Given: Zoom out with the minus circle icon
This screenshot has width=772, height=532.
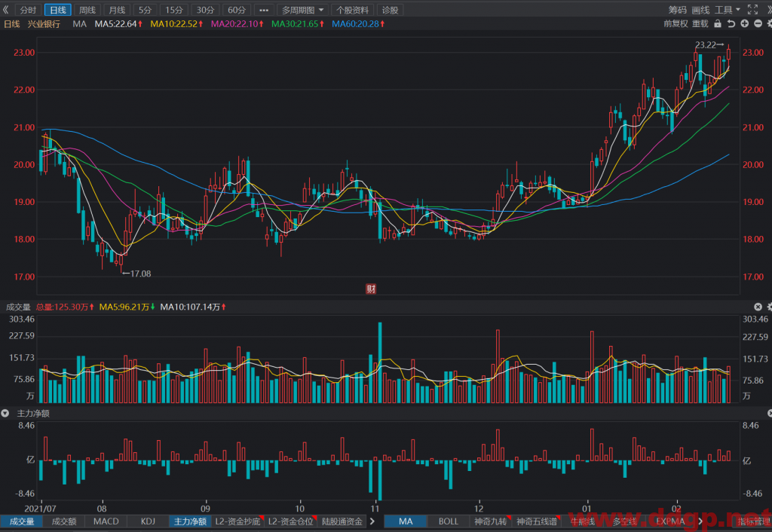Looking at the screenshot, I should [x=758, y=23].
